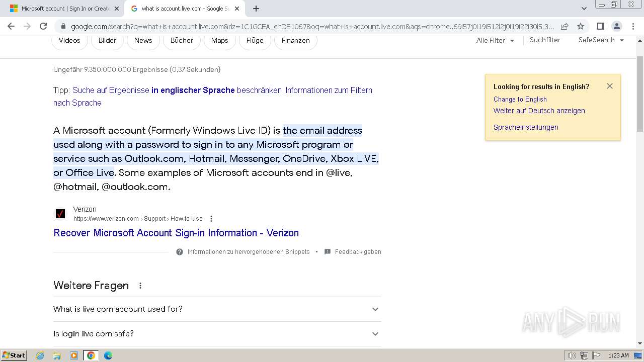644x362 pixels.
Task: Select the Finanzen filter chip
Action: [x=296, y=40]
